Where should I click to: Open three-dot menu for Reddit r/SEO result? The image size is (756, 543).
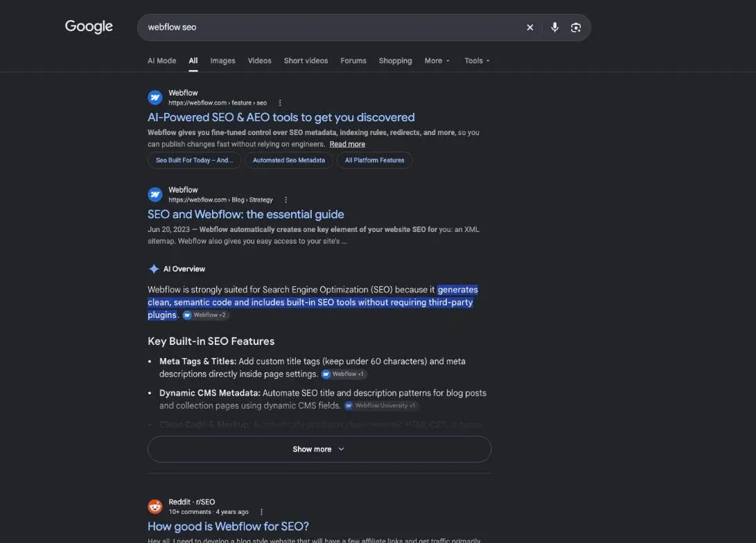[x=261, y=512]
